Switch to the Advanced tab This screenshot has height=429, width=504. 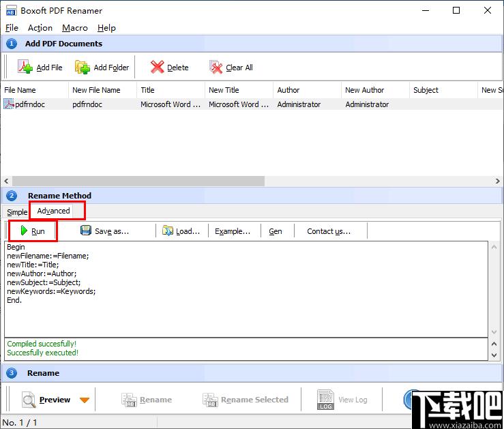[53, 211]
